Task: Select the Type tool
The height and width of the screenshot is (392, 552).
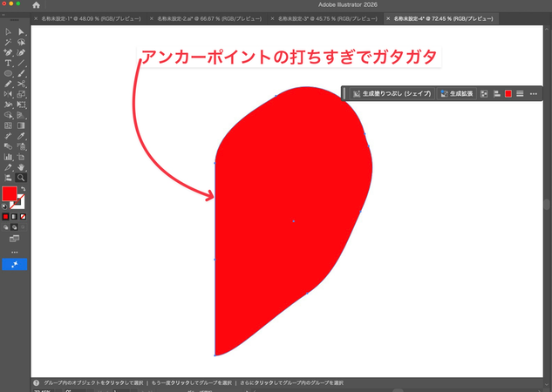Action: coord(8,64)
